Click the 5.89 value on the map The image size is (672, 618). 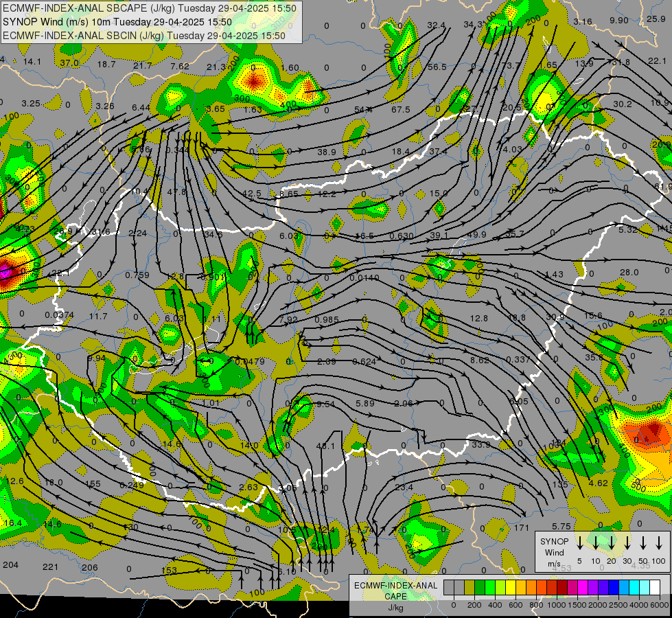[365, 403]
